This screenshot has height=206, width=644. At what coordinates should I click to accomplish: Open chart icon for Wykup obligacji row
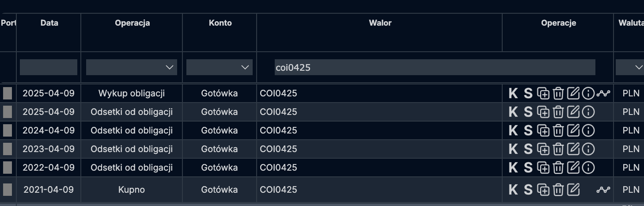tap(603, 93)
